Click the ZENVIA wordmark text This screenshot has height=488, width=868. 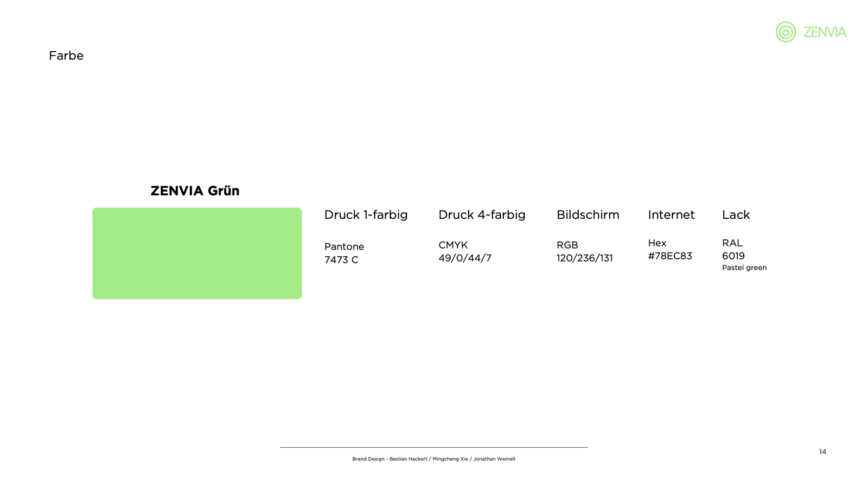(x=825, y=33)
